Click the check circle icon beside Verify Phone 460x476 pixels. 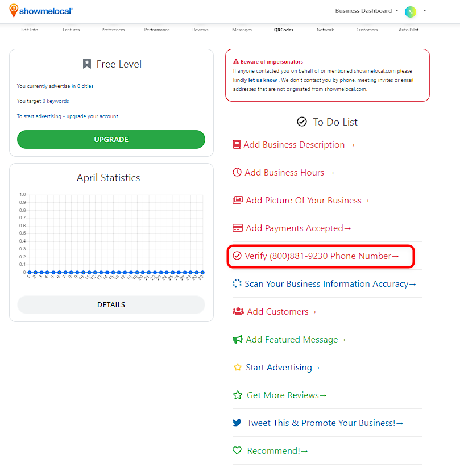(x=237, y=256)
